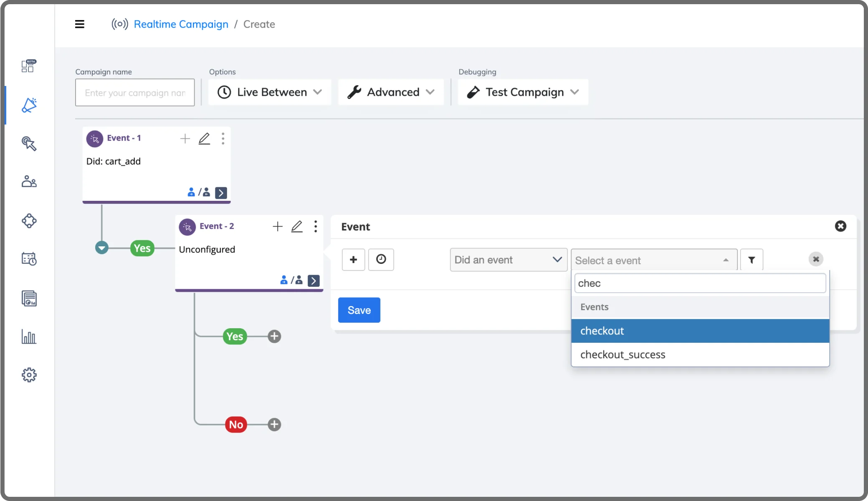The width and height of the screenshot is (868, 501).
Task: Collapse the branch toggle below Event - 1
Action: (101, 248)
